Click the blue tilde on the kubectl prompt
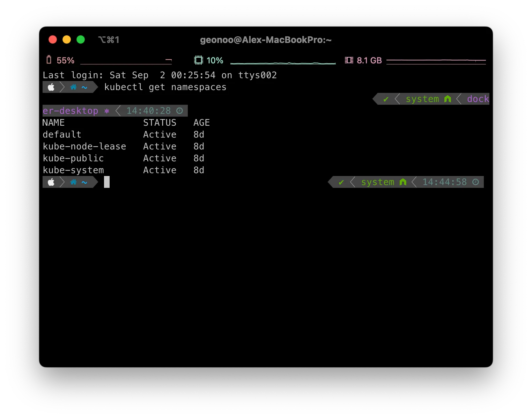Image resolution: width=532 pixels, height=419 pixels. (x=84, y=87)
